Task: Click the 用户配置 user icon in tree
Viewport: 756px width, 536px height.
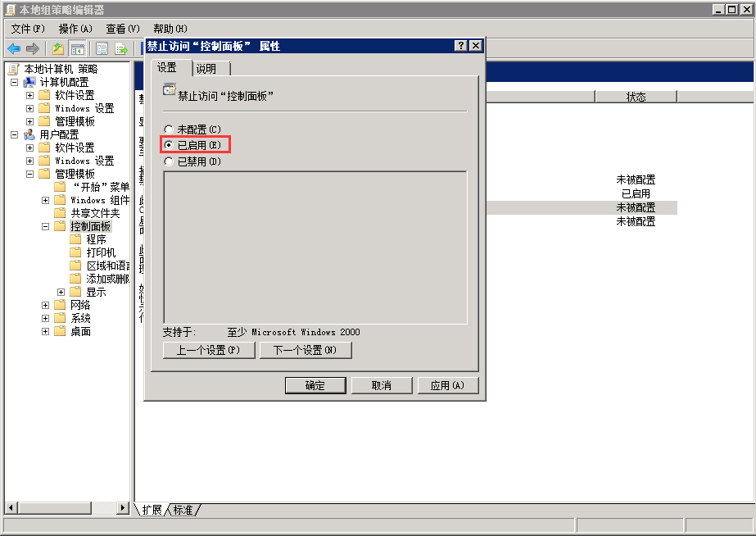Action: 29,134
